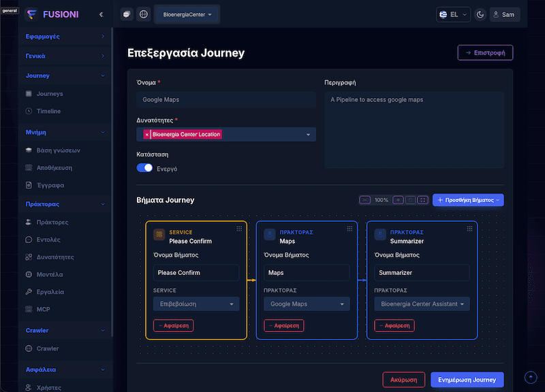Click the Εργαλεία wrench icon
The width and height of the screenshot is (545, 392).
pyautogui.click(x=29, y=292)
